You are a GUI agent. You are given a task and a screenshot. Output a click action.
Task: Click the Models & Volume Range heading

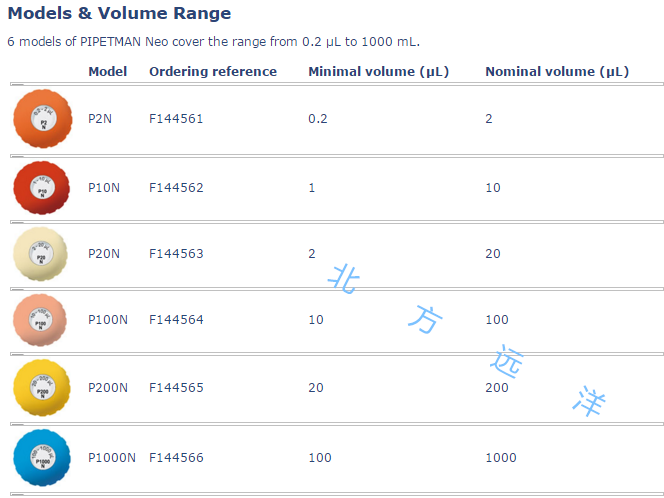coord(119,13)
